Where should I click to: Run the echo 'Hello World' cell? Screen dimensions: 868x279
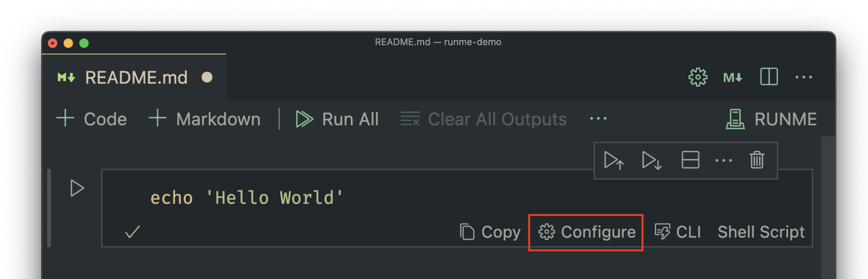[77, 188]
